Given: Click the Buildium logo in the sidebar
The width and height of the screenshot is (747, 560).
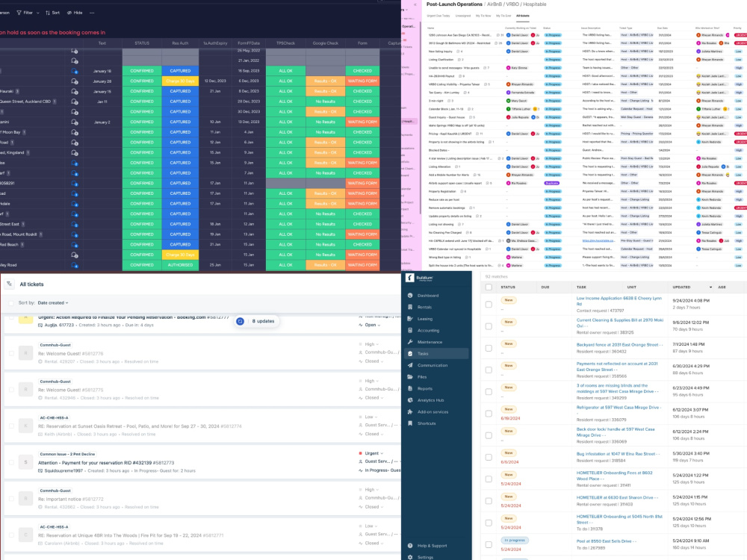Looking at the screenshot, I should (x=419, y=278).
